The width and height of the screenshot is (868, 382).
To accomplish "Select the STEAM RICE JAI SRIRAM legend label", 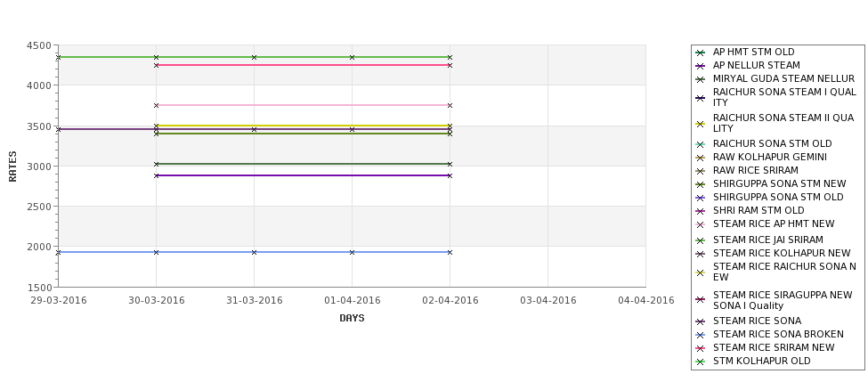I will [767, 240].
